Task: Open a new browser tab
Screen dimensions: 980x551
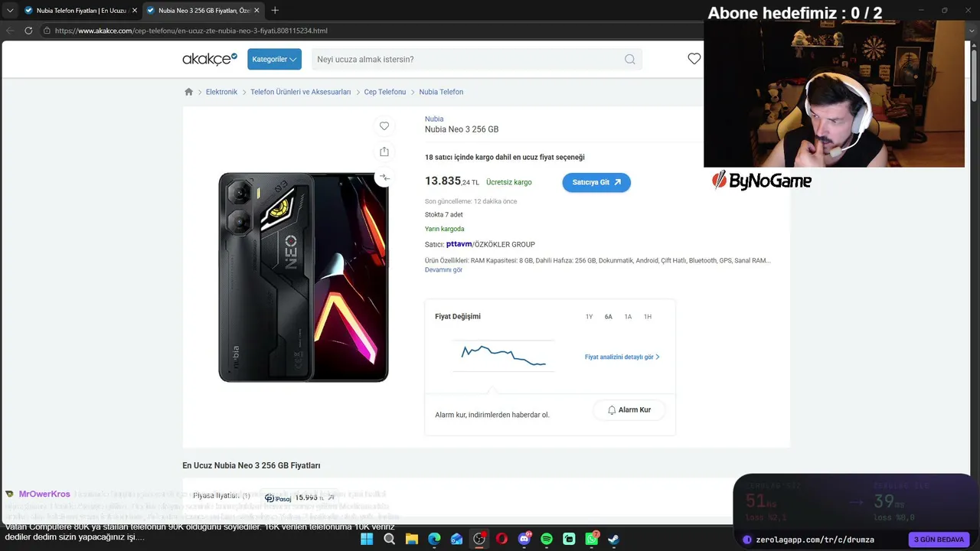Action: 275,11
